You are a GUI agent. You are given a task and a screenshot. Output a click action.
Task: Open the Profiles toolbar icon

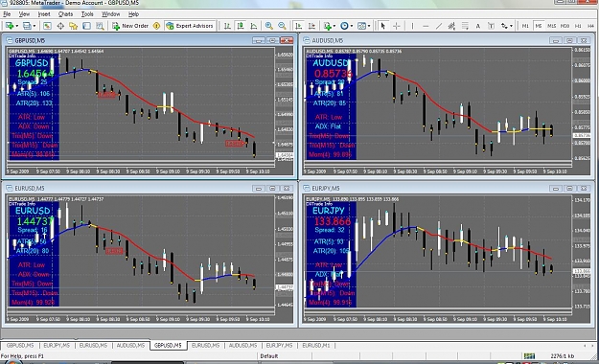[27, 26]
